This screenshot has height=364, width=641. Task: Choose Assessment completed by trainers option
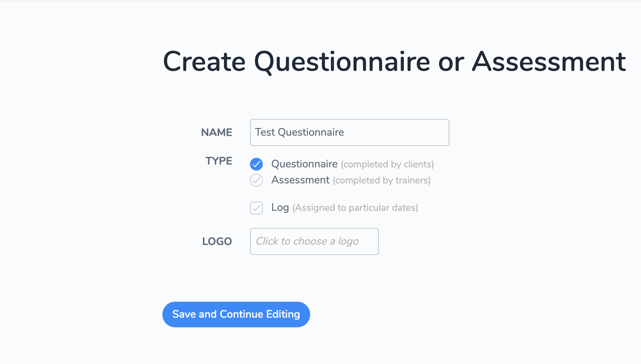point(256,181)
